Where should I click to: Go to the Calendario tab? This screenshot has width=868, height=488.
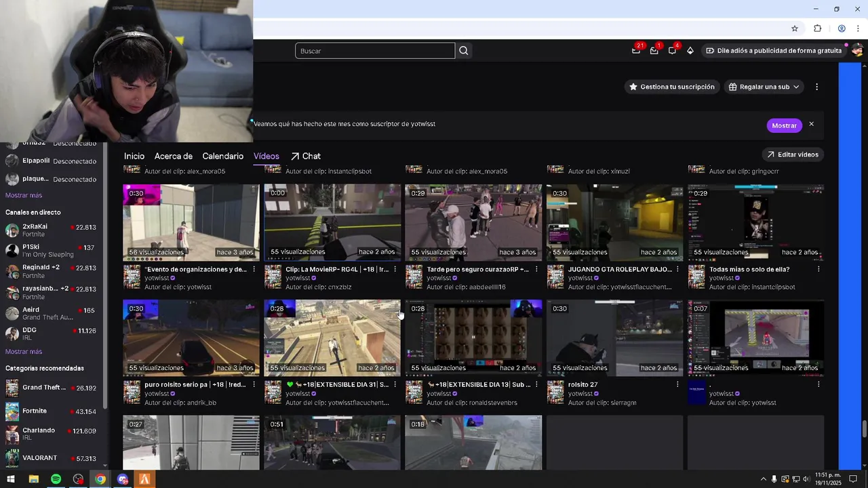point(223,156)
